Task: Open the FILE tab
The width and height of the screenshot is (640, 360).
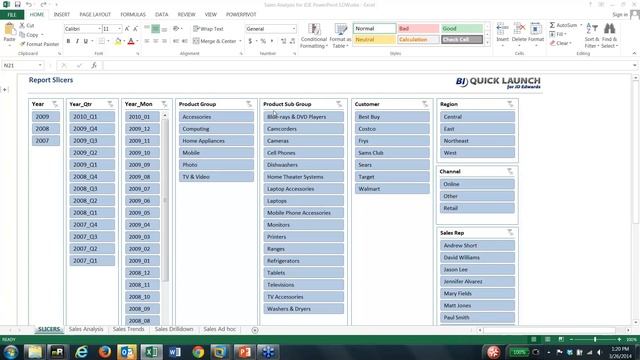Action: pos(11,15)
